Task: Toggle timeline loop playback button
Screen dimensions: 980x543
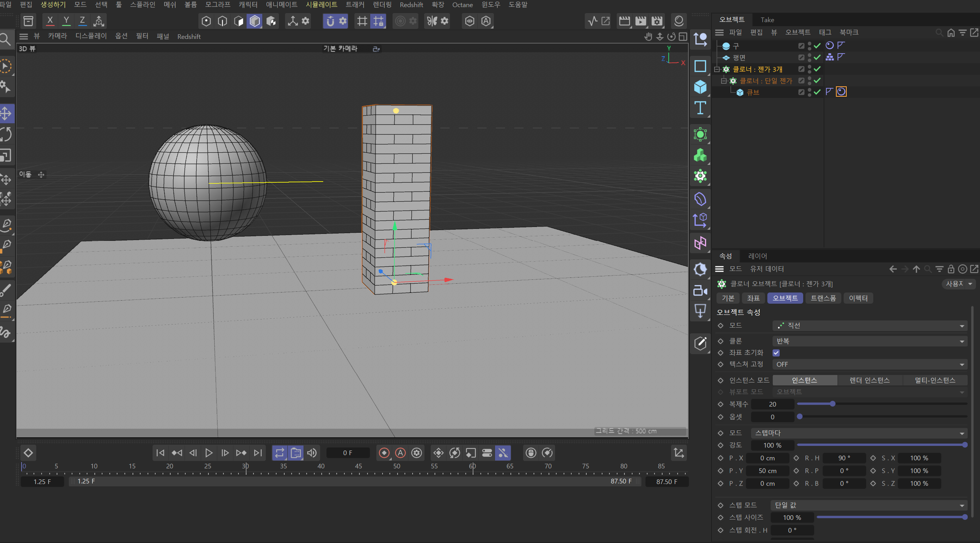Action: point(280,453)
